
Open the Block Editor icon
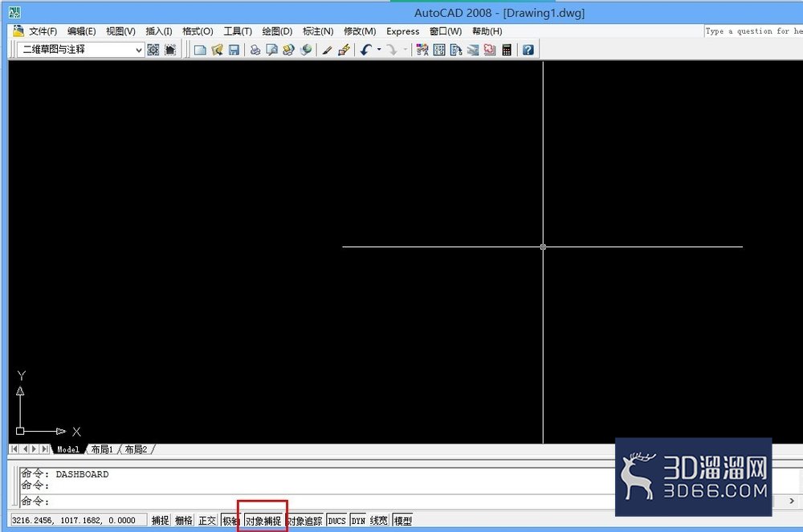(x=344, y=50)
